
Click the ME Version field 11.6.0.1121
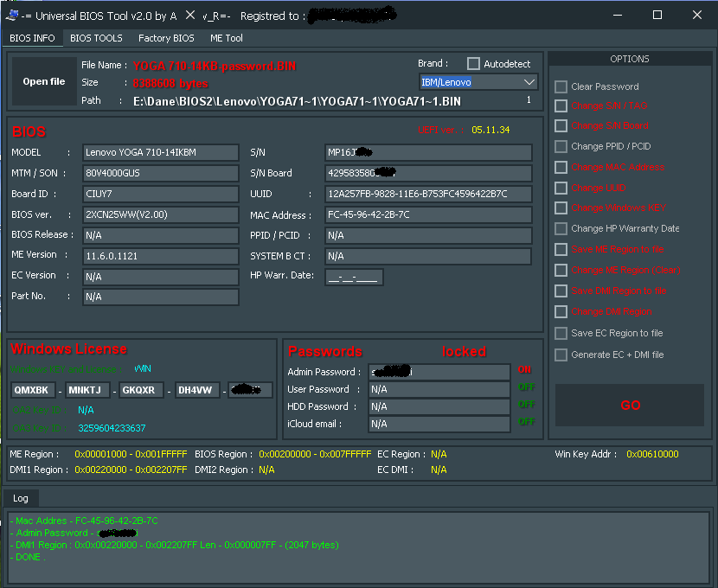coord(161,256)
